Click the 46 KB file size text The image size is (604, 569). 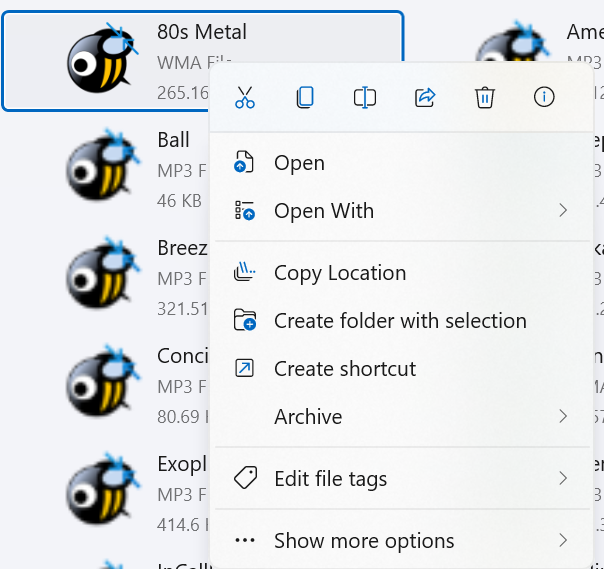tap(180, 201)
